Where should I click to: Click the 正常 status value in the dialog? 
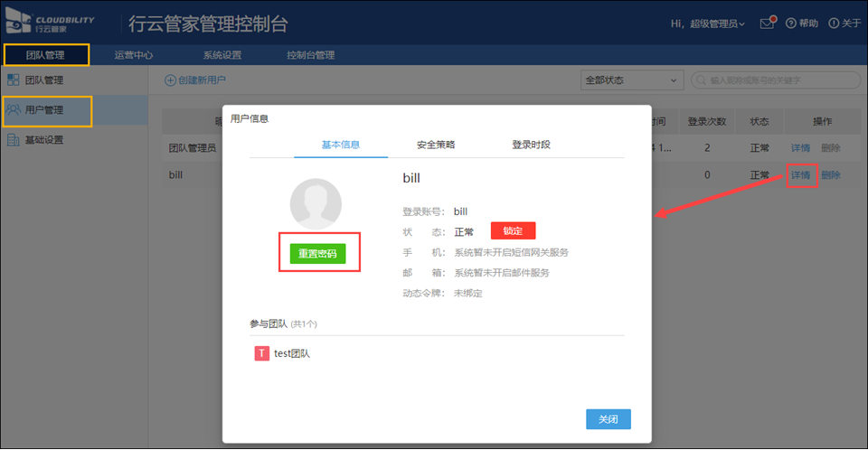point(464,232)
